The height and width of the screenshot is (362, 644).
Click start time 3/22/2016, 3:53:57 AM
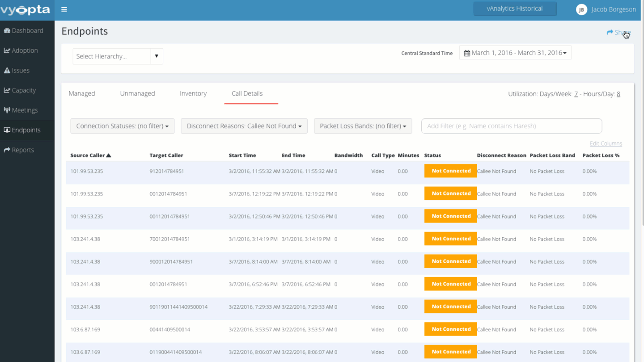coord(254,330)
